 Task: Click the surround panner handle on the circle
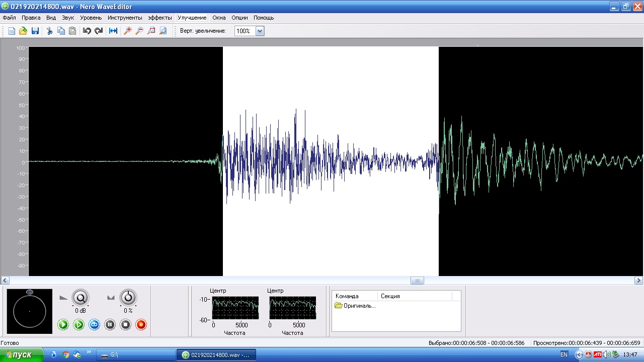point(30,292)
